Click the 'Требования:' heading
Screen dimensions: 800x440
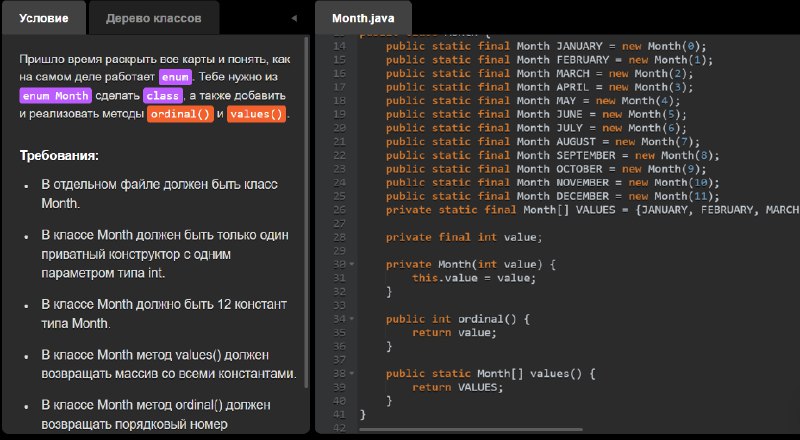point(59,156)
